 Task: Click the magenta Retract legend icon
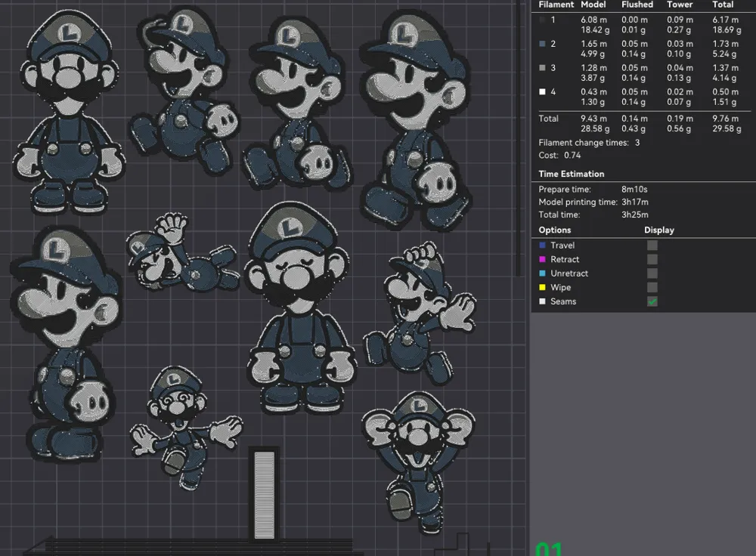pos(542,259)
